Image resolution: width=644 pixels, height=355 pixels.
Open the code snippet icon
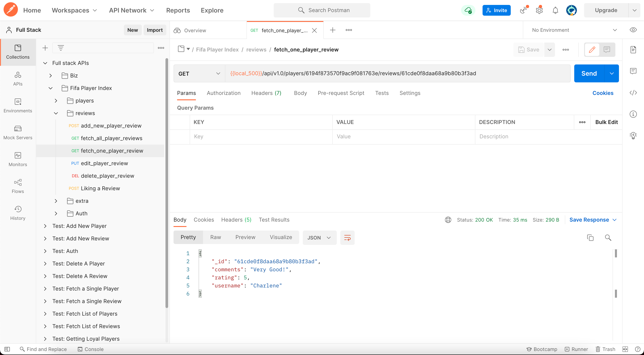(633, 93)
